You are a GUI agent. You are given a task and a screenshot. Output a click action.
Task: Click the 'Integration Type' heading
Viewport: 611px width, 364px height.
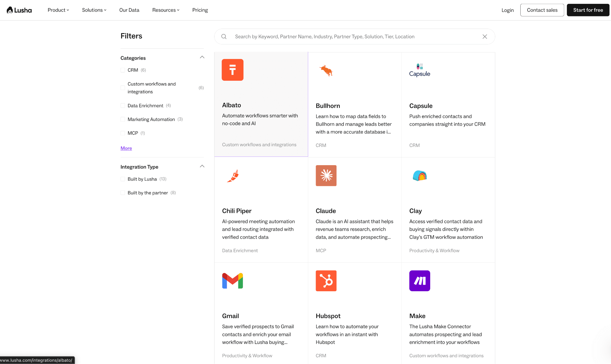[x=139, y=167]
